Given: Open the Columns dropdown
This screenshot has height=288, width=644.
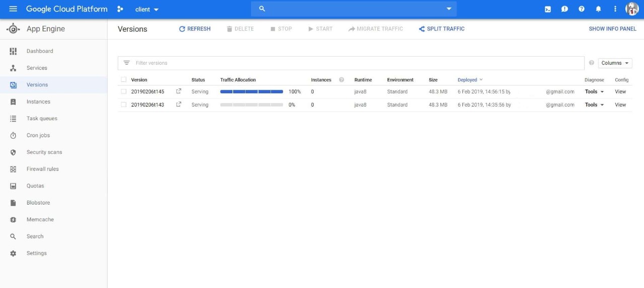Looking at the screenshot, I should coord(615,63).
